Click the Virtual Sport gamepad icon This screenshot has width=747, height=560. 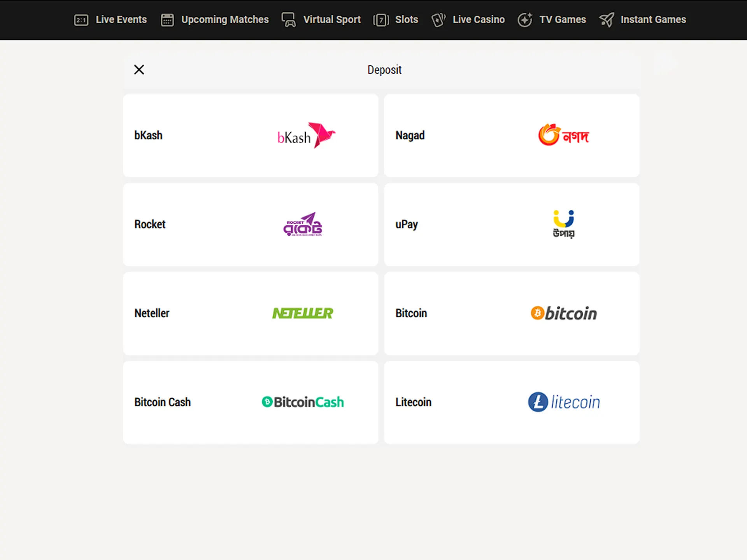click(289, 20)
